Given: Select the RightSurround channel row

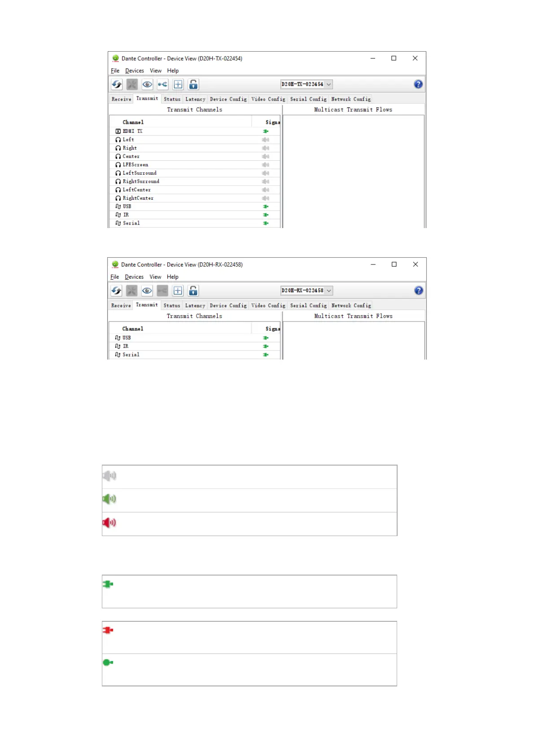Looking at the screenshot, I should click(195, 181).
